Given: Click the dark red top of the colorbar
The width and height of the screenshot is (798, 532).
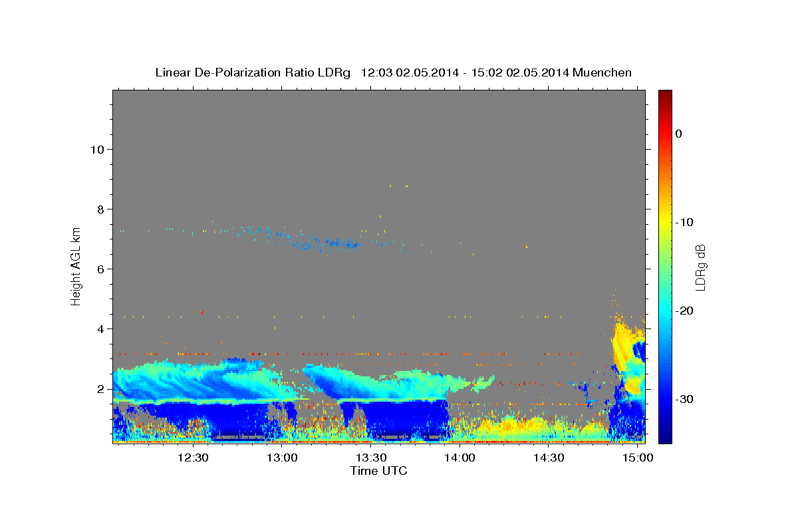Looking at the screenshot, I should (665, 95).
